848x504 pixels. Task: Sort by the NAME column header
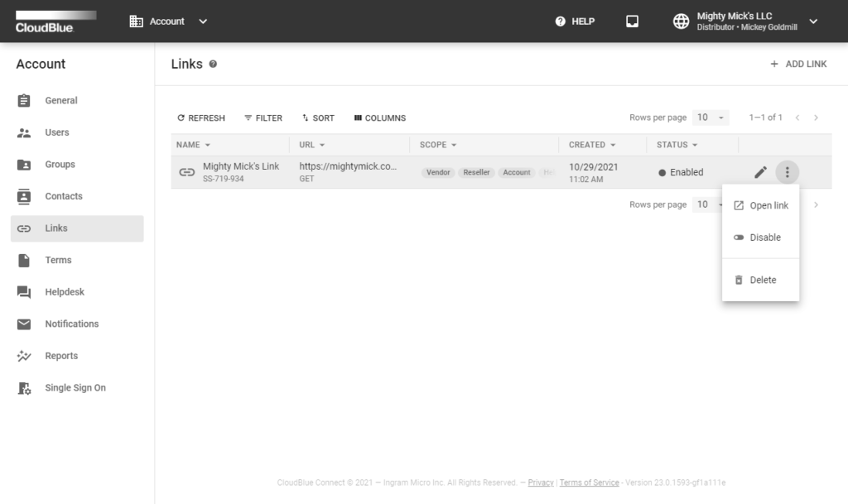(x=189, y=145)
